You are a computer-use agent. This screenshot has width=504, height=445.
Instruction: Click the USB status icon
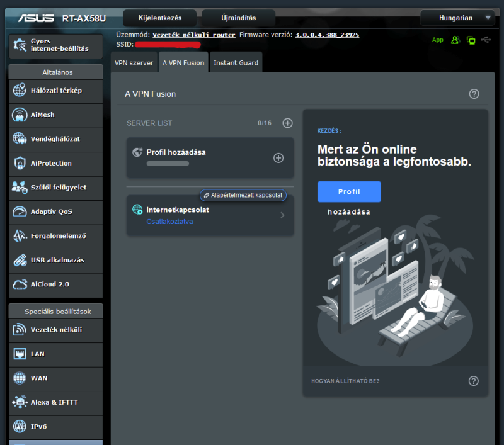tap(486, 40)
